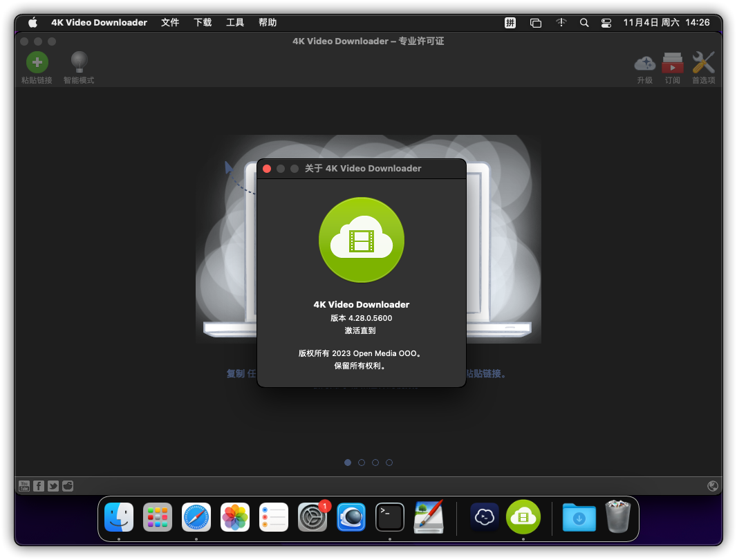This screenshot has width=737, height=560.
Task: Open the 4K Video Downloader app menu
Action: (x=99, y=23)
